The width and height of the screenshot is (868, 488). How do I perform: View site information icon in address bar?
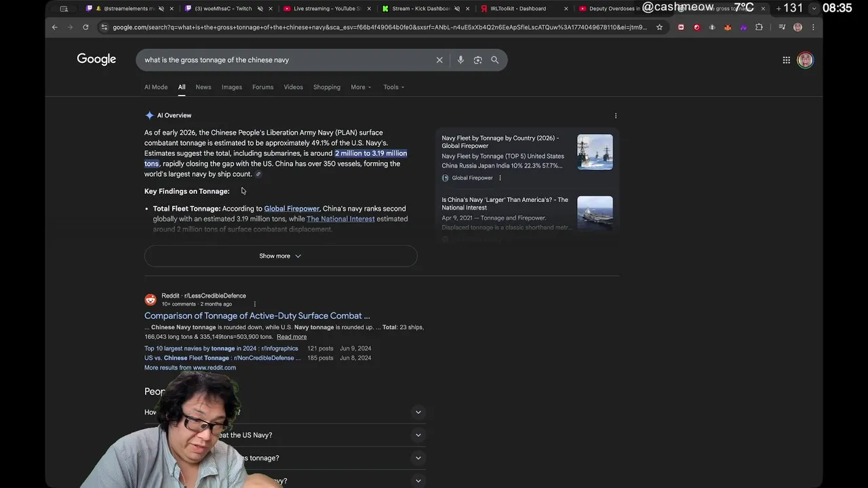(x=104, y=27)
